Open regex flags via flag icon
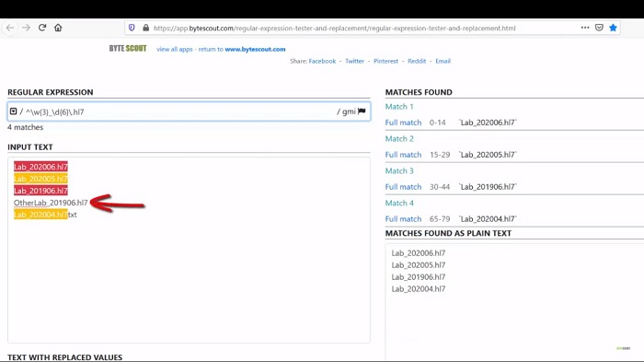 pos(362,111)
